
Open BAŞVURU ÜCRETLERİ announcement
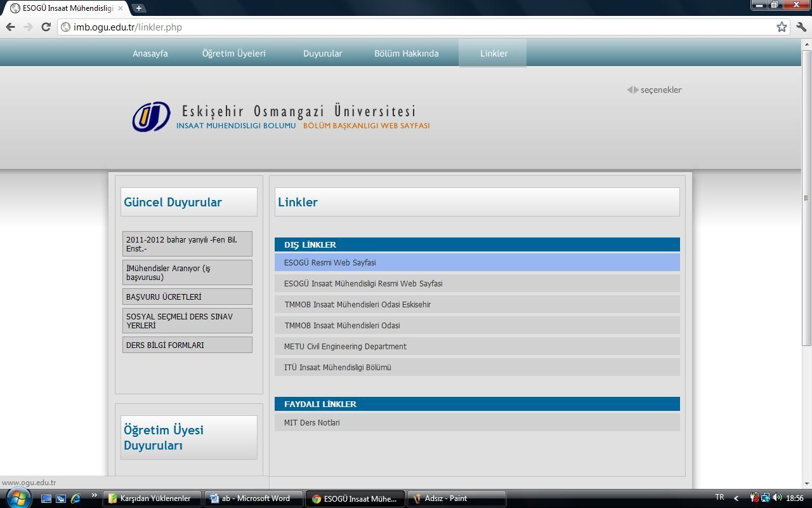pos(187,297)
